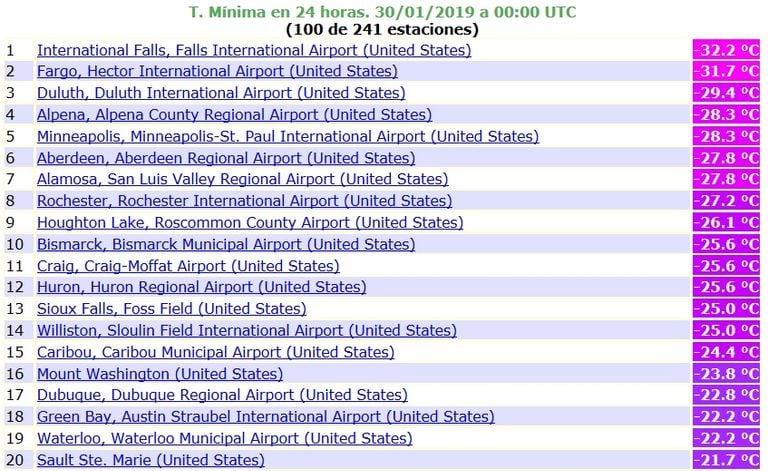This screenshot has width=768, height=471.
Task: Click Minneapolis-St. Paul International Airport link
Action: pos(288,136)
